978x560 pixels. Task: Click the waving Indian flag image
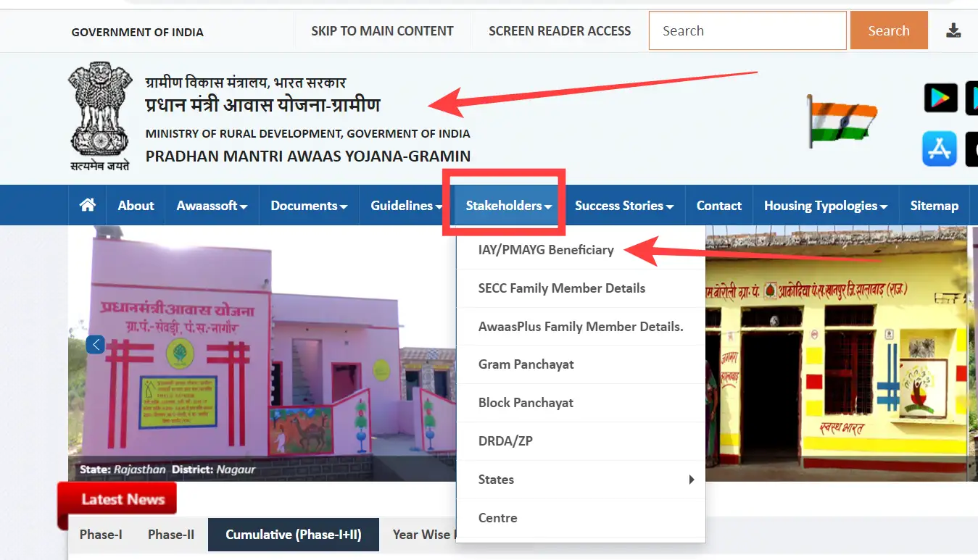[842, 122]
